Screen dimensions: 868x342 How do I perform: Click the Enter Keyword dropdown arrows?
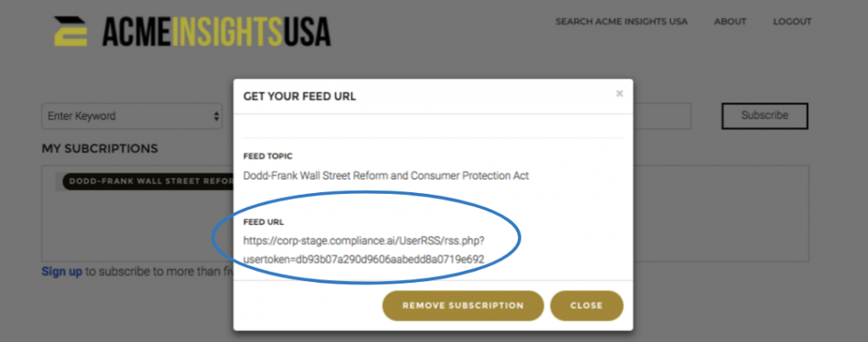point(216,117)
